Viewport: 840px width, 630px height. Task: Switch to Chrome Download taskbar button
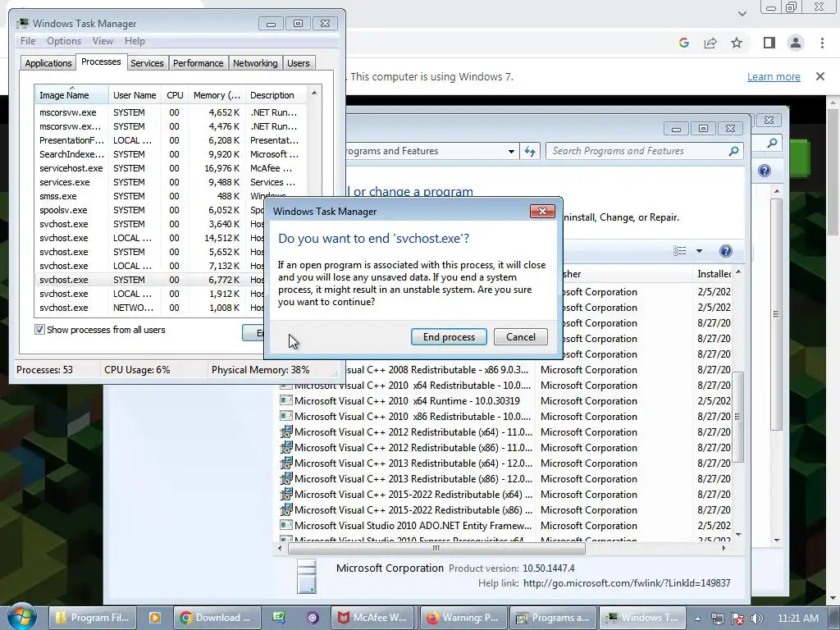pyautogui.click(x=217, y=618)
